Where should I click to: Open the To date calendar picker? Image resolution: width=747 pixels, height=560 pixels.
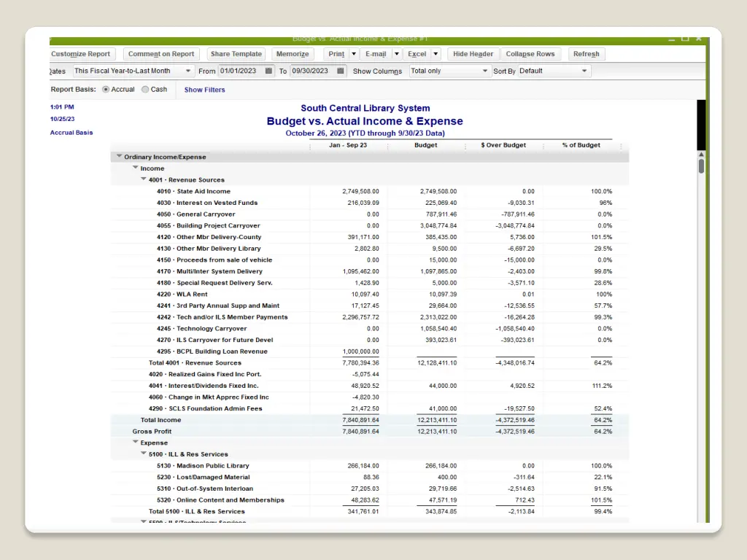(340, 71)
